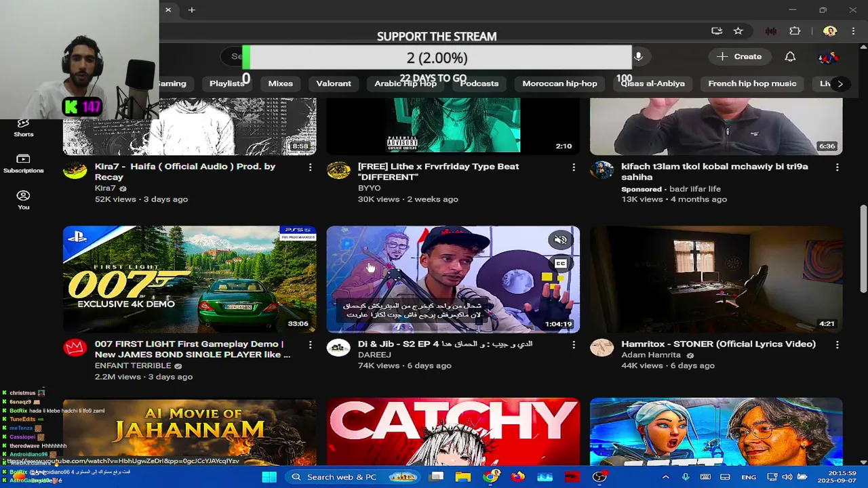This screenshot has width=868, height=488.
Task: Play the AI Movie of Jahannam thumbnail
Action: pyautogui.click(x=189, y=432)
